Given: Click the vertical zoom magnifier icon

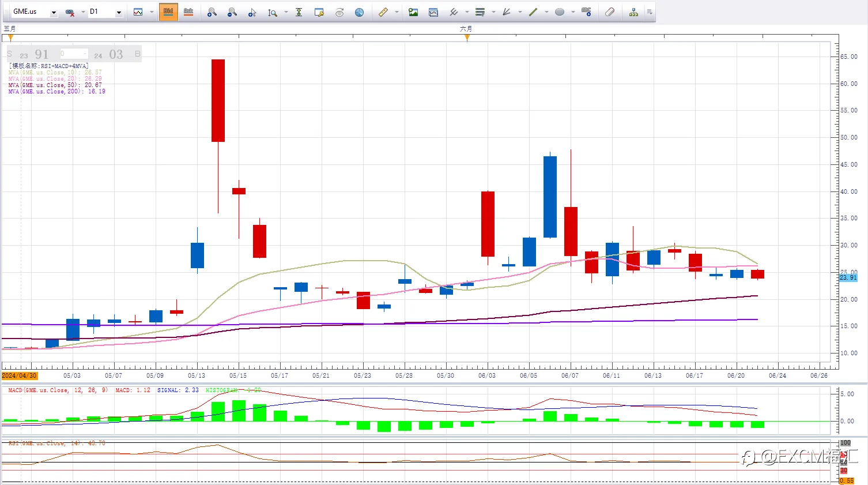Looking at the screenshot, I should coord(273,12).
